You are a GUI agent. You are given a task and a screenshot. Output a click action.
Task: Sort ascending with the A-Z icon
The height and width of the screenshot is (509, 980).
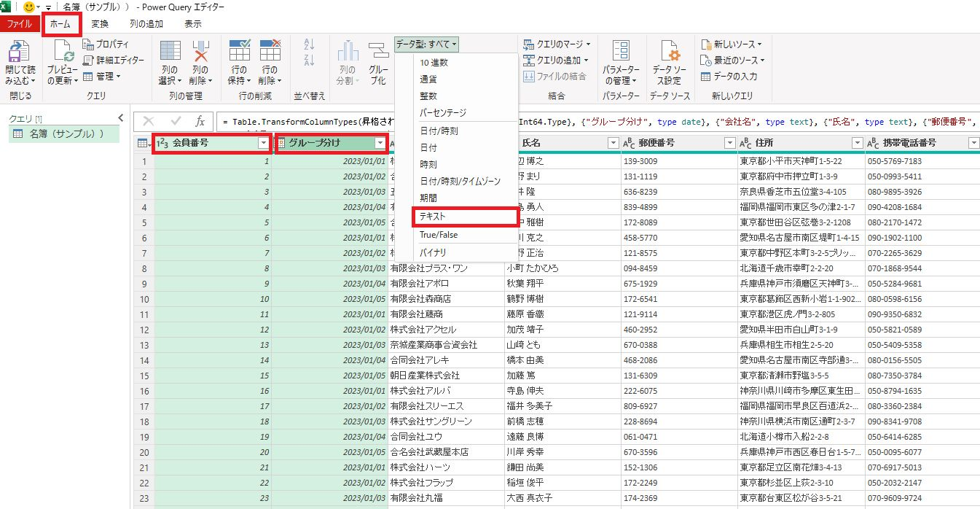point(309,44)
